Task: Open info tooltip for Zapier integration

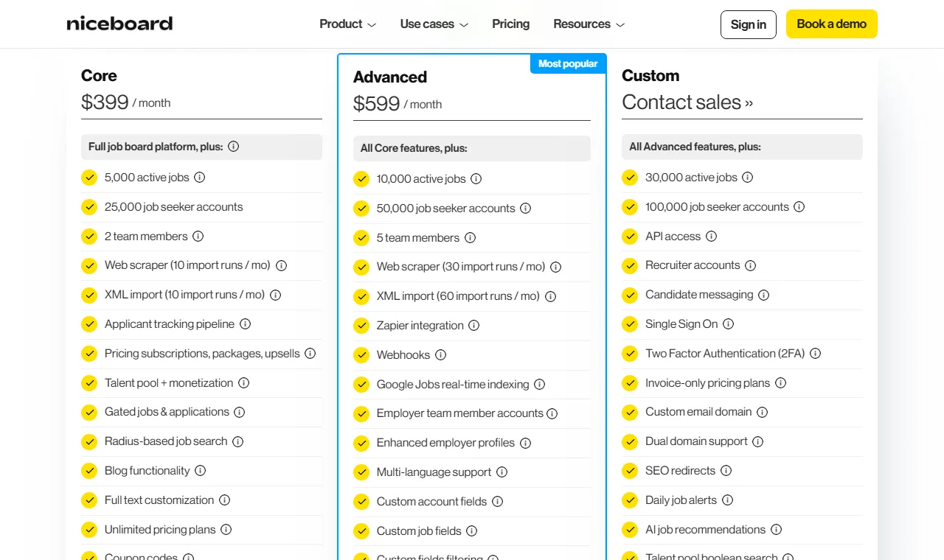Action: (473, 326)
